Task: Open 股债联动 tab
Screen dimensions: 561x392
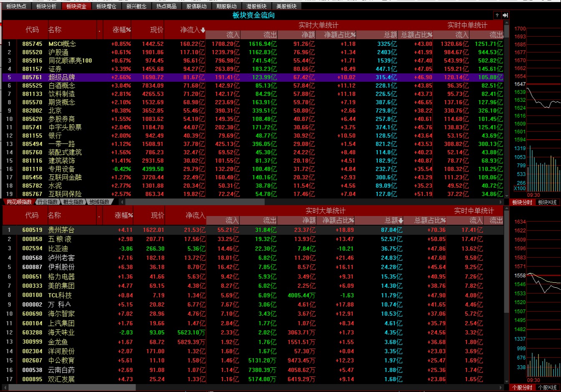Action: point(196,6)
